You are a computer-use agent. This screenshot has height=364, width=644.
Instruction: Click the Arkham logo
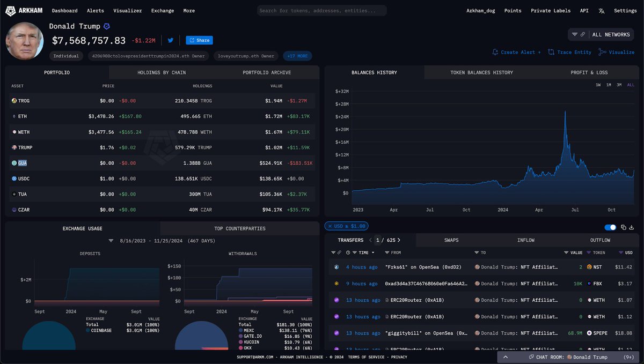pos(25,10)
